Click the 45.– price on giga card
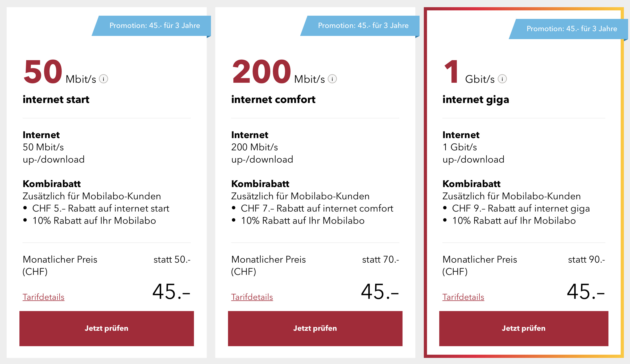 pos(586,292)
